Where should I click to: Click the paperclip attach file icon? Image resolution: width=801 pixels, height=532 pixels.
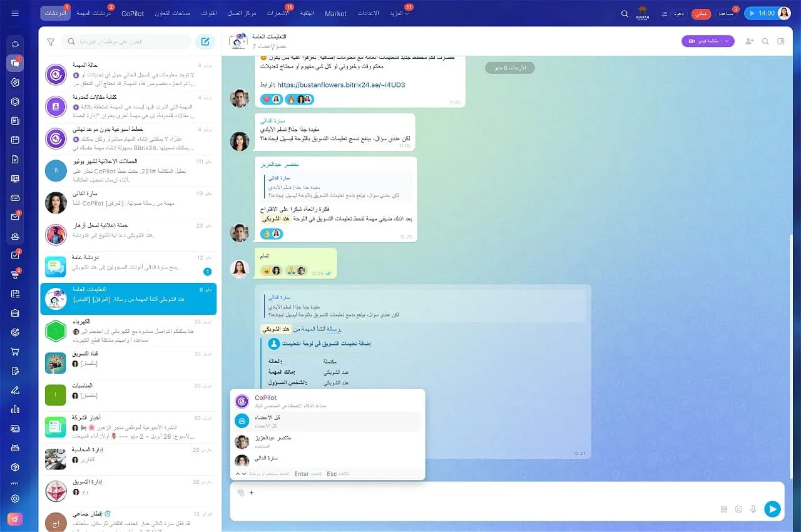pyautogui.click(x=240, y=493)
